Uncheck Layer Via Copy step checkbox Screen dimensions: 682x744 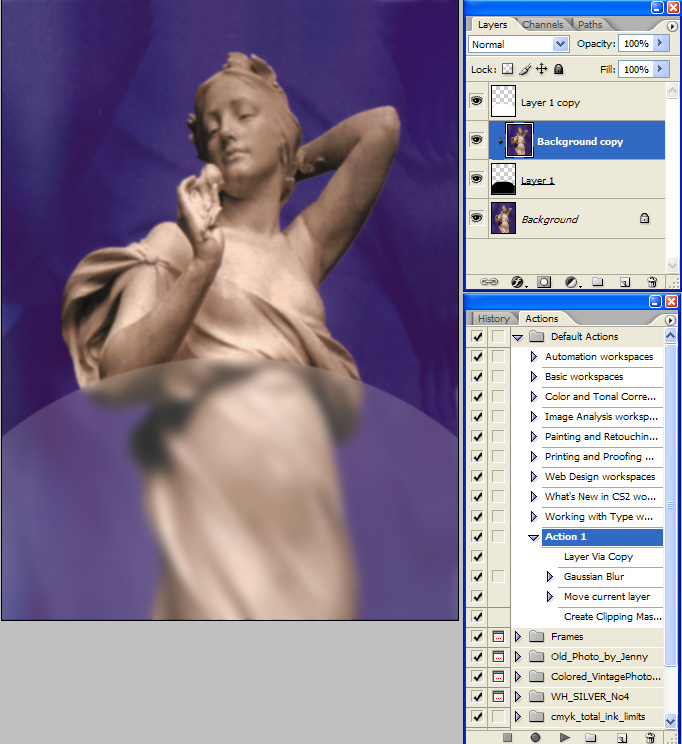point(477,556)
